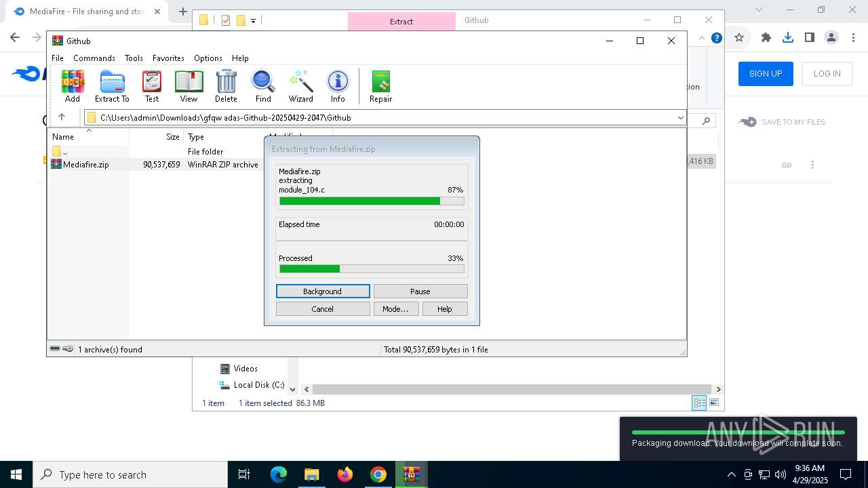Open the WinRAR Help menu
Screen dimensions: 868x488
click(x=240, y=58)
